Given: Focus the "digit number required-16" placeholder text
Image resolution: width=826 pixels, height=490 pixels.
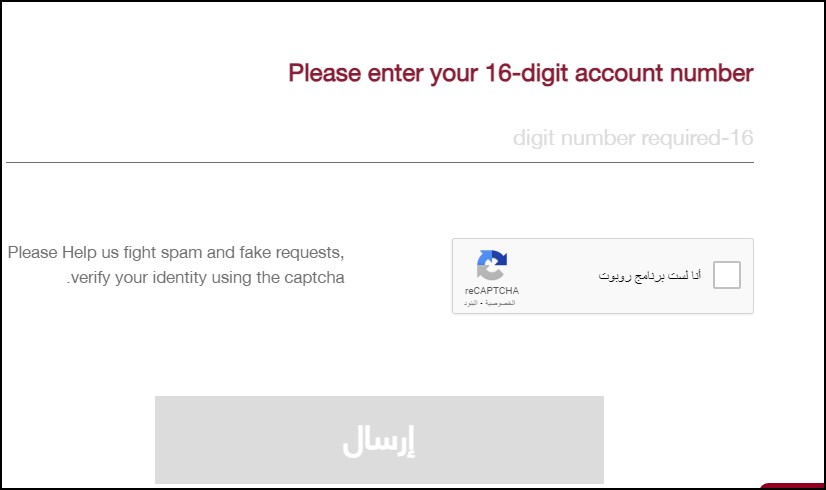Looking at the screenshot, I should point(632,138).
